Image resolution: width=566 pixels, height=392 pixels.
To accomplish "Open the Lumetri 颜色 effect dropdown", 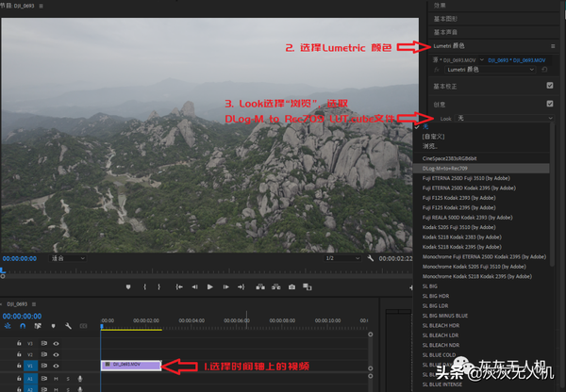I will pyautogui.click(x=490, y=70).
